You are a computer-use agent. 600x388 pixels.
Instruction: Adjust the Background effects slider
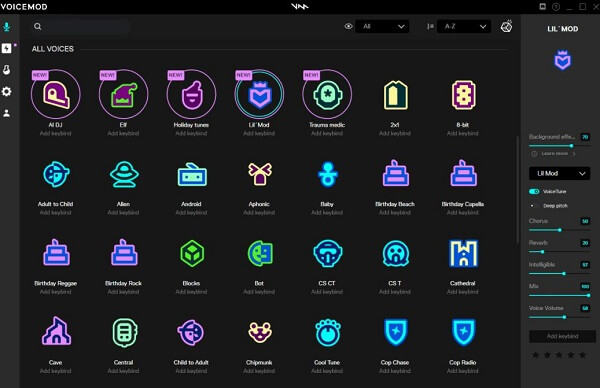(559, 146)
